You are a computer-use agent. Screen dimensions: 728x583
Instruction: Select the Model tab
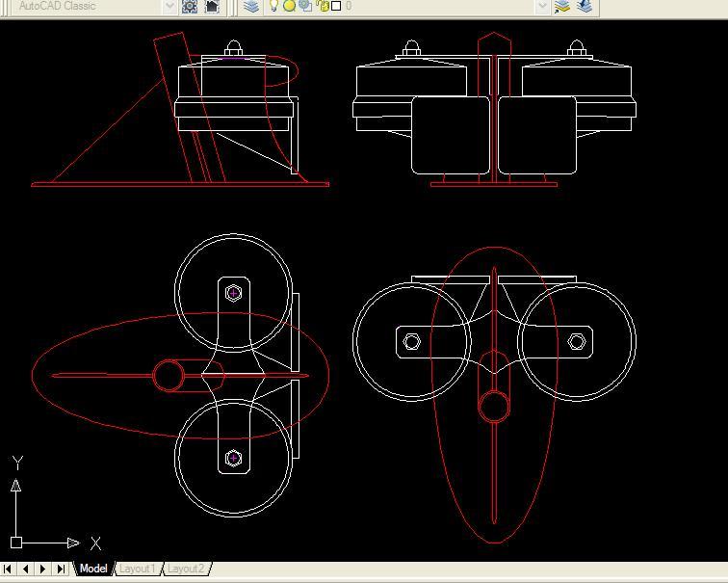coord(93,569)
